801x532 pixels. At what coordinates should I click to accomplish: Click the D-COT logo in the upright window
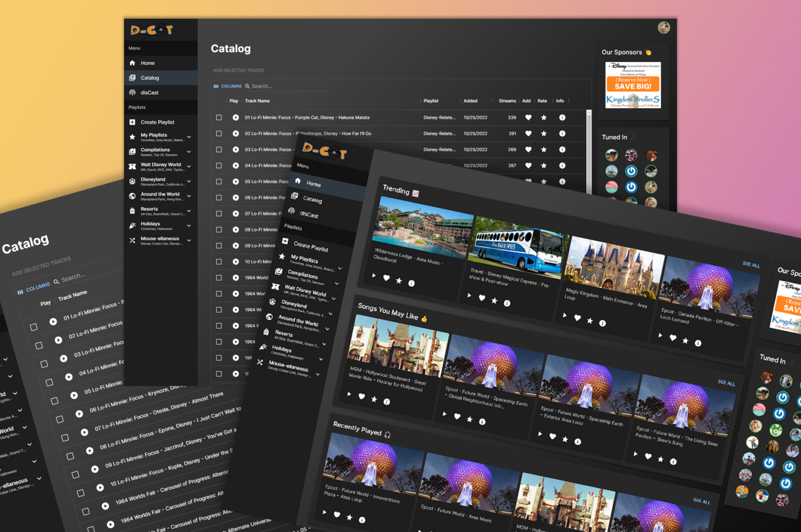(152, 30)
